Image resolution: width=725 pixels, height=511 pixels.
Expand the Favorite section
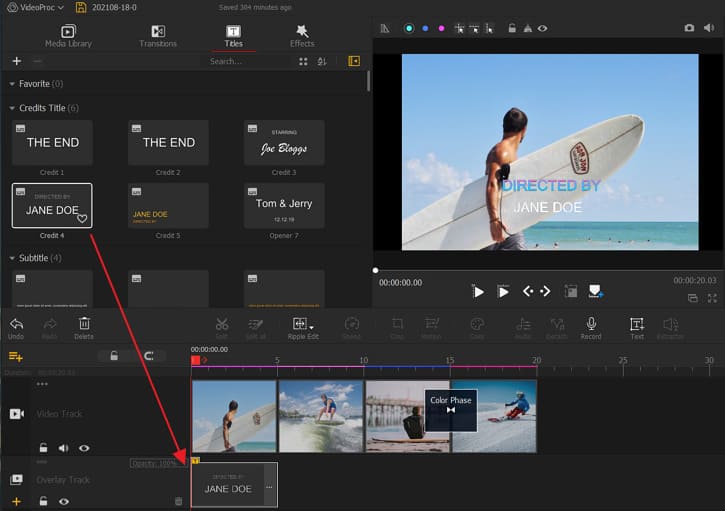(11, 84)
